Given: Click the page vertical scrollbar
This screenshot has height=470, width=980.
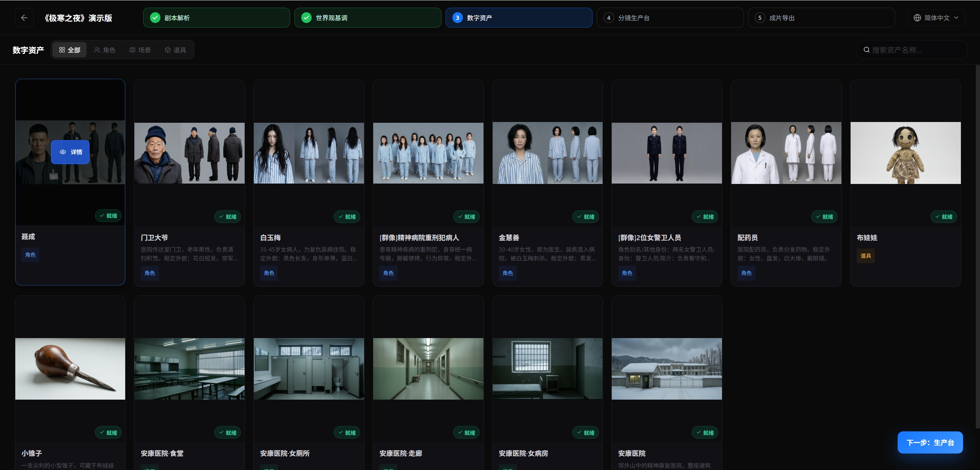Looking at the screenshot, I should pos(977,247).
